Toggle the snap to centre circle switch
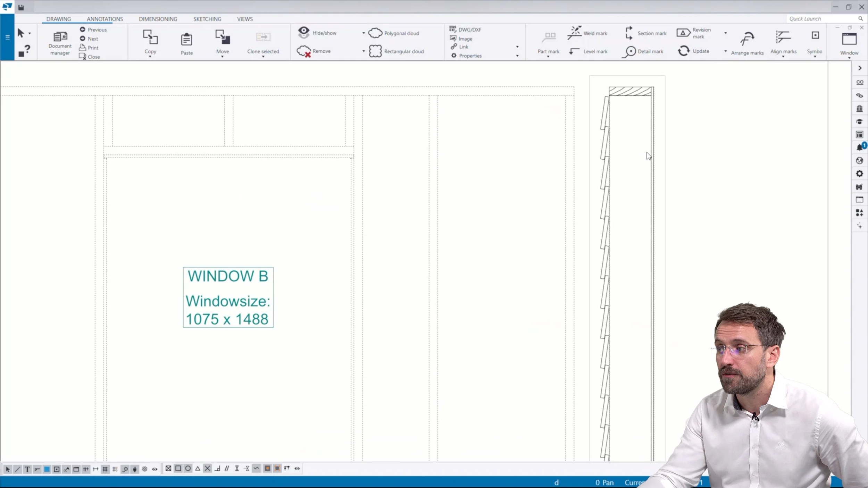This screenshot has width=868, height=488. click(188, 469)
